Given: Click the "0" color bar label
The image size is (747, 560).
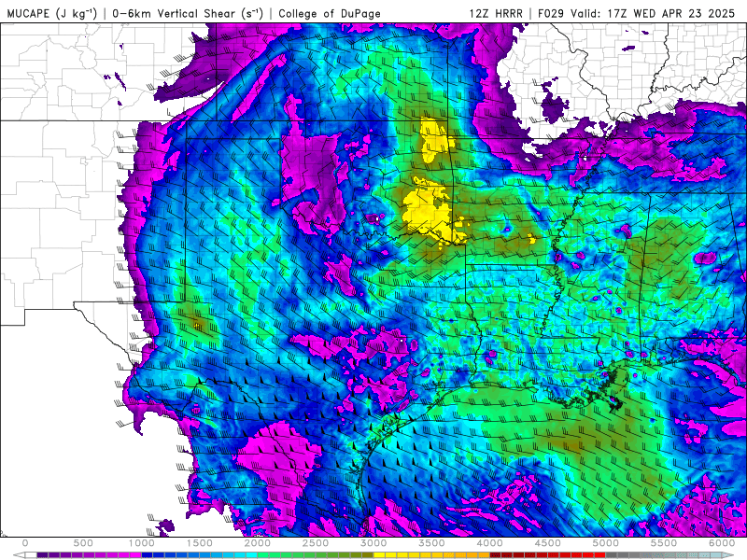Looking at the screenshot, I should click(x=25, y=543).
